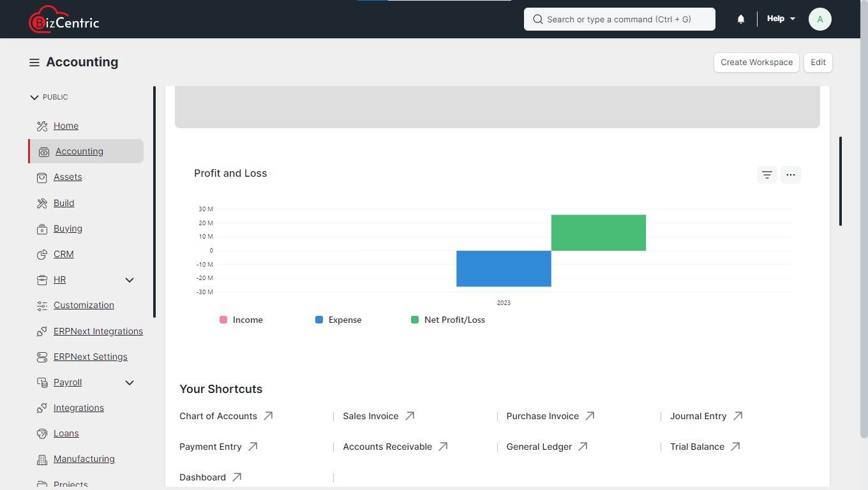This screenshot has width=868, height=490.
Task: Click the arrow icon beside Trial Balance
Action: [x=736, y=447]
